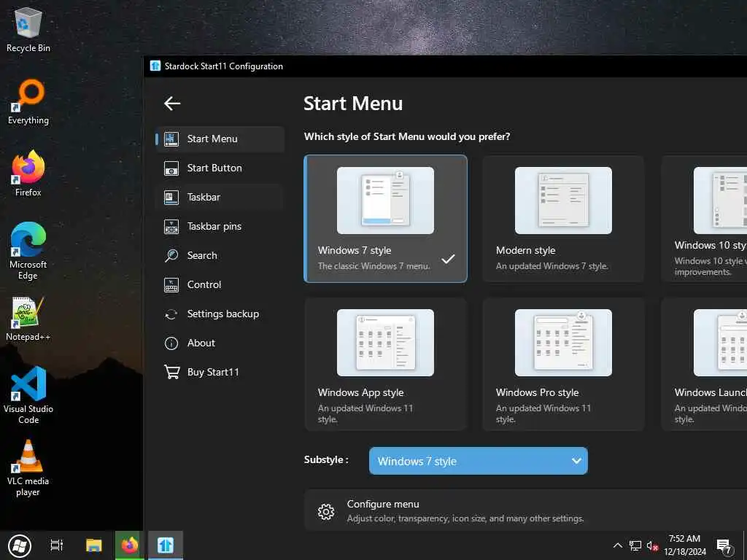
Task: Choose the Modern style card
Action: point(564,219)
